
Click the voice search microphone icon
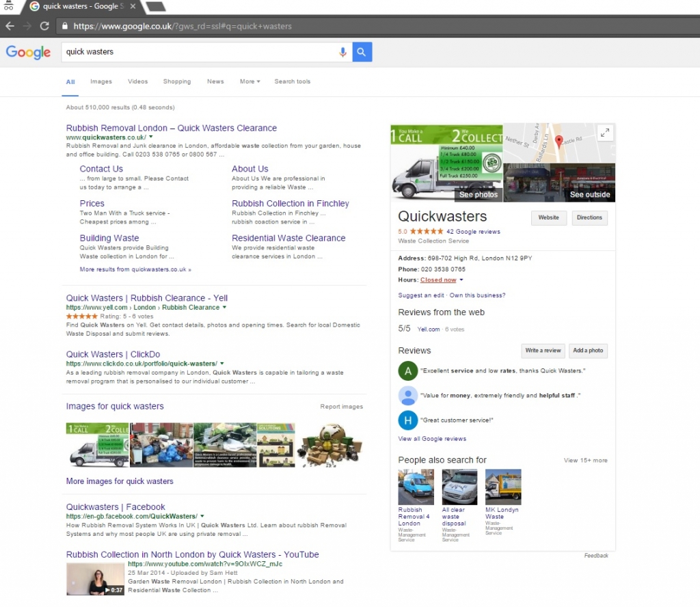coord(342,52)
